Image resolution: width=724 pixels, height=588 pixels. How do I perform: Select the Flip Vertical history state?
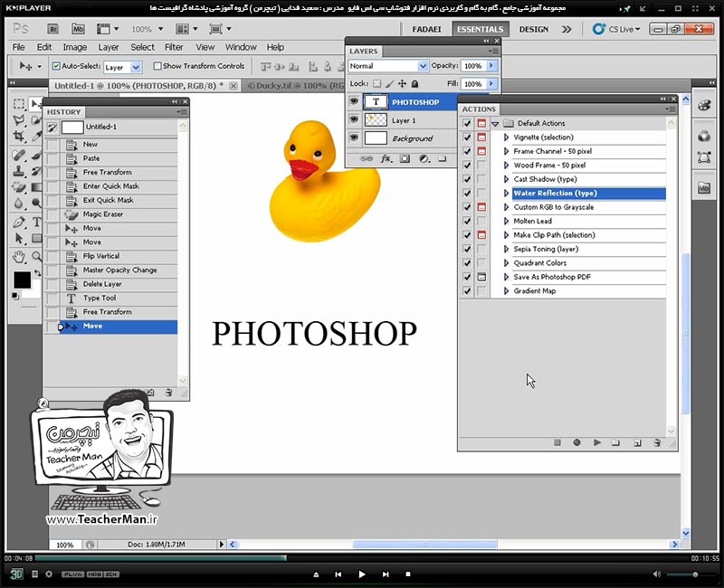click(x=119, y=256)
